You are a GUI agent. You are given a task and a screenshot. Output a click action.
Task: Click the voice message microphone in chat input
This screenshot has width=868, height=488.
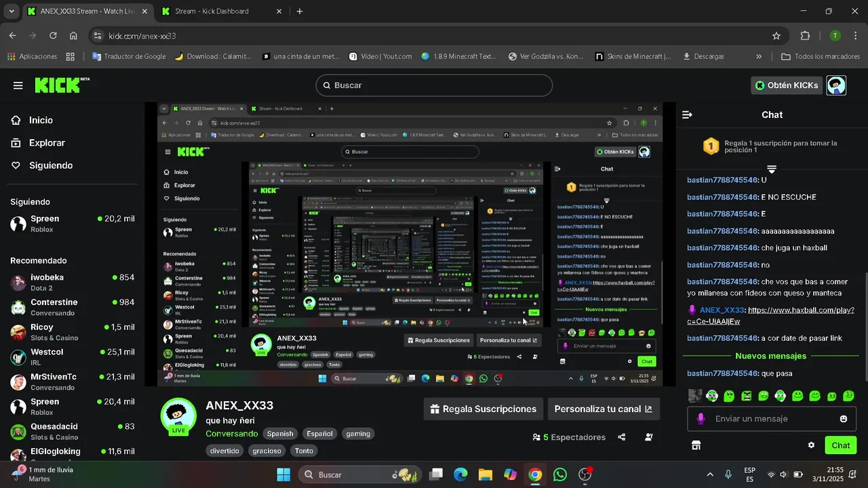click(701, 419)
